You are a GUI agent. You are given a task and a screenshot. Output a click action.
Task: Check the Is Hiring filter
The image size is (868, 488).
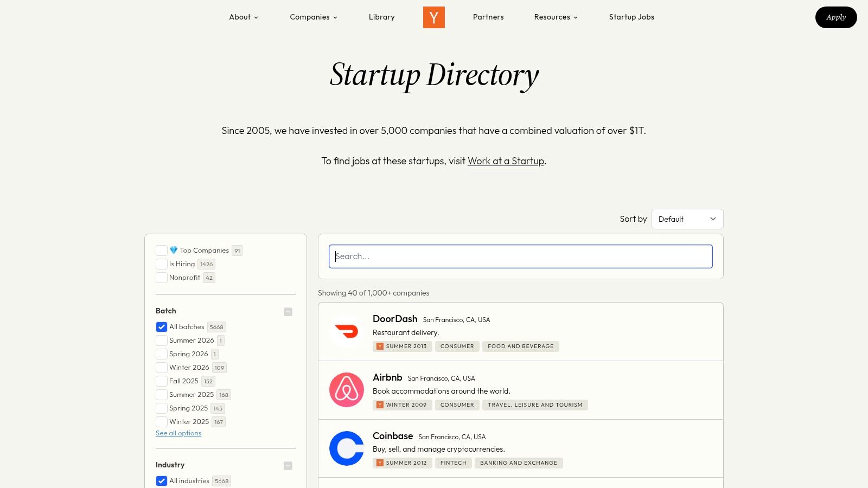click(x=162, y=264)
